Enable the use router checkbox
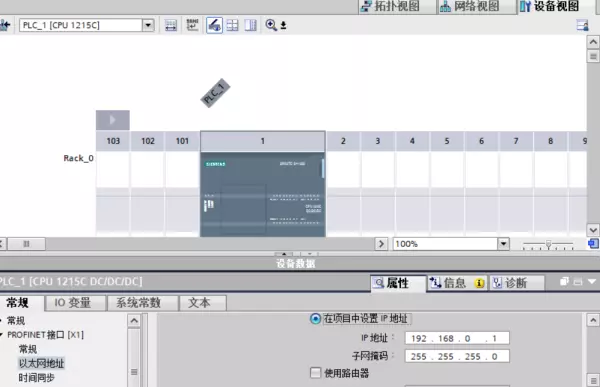600x387 pixels. pyautogui.click(x=315, y=373)
